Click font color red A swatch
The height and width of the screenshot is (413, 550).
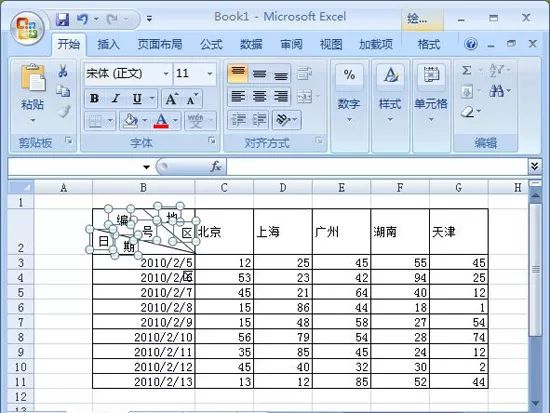pos(161,121)
